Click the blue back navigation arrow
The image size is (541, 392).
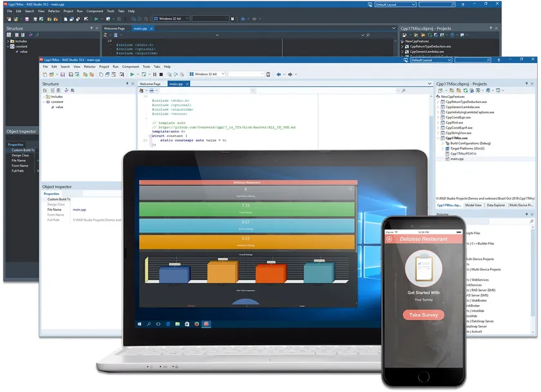(x=280, y=75)
